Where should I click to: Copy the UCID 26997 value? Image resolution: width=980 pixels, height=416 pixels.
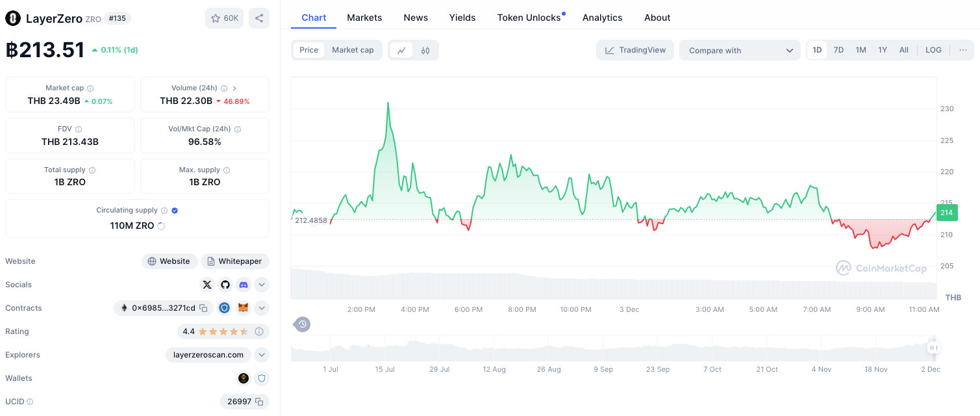[x=258, y=402]
